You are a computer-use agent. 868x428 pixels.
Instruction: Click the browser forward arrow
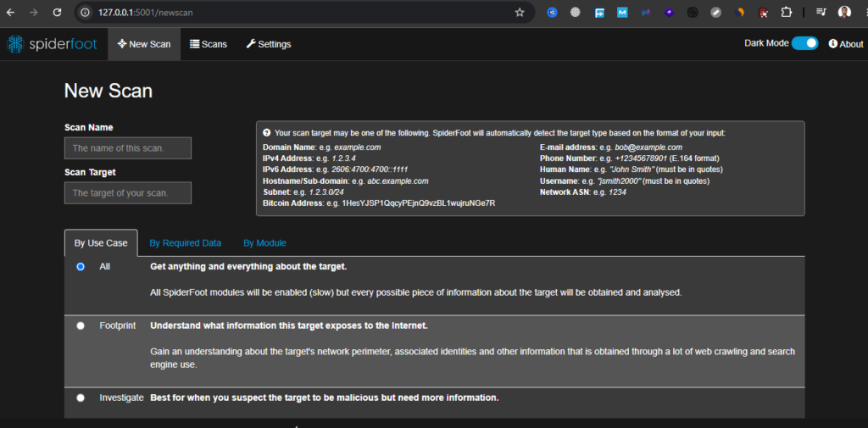(x=34, y=12)
